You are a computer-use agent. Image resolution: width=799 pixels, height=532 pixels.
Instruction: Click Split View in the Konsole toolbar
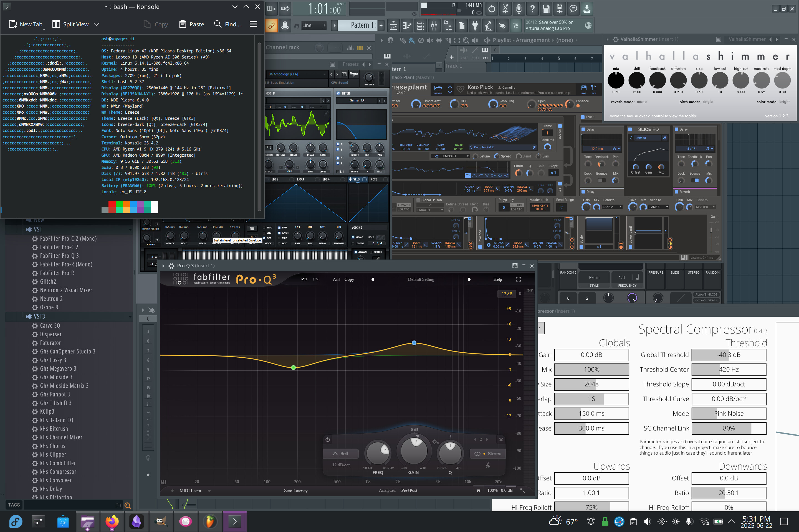pyautogui.click(x=71, y=24)
